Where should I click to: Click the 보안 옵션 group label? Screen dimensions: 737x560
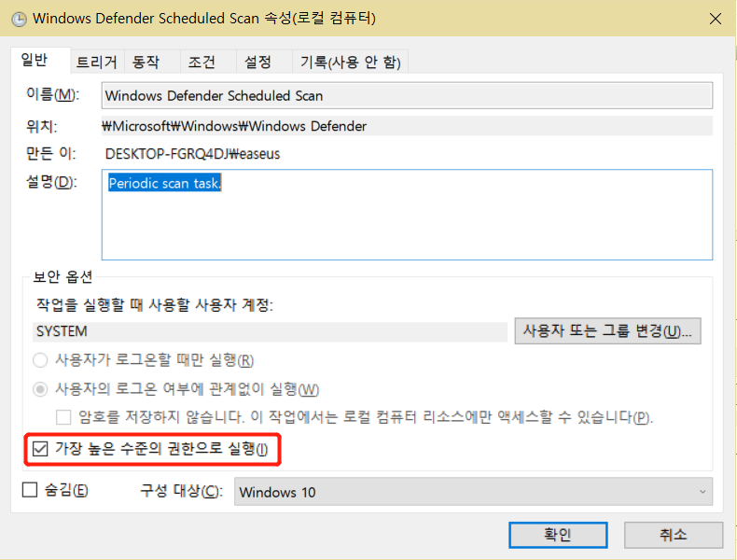pyautogui.click(x=63, y=276)
